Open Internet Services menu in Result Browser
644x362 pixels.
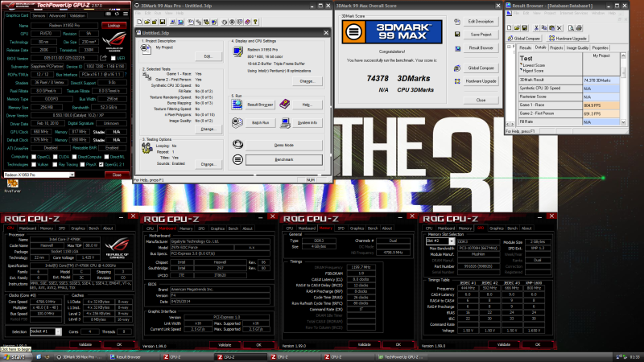click(574, 13)
